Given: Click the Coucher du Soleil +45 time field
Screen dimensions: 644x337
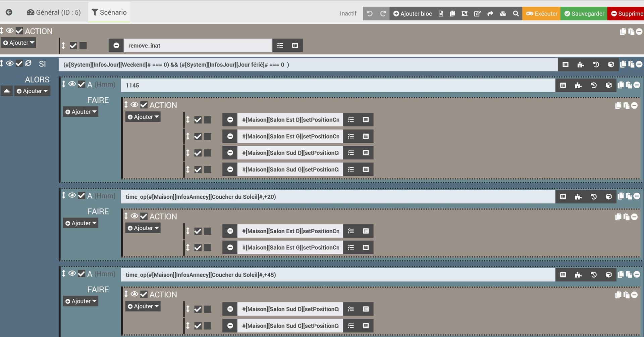Looking at the screenshot, I should (338, 275).
